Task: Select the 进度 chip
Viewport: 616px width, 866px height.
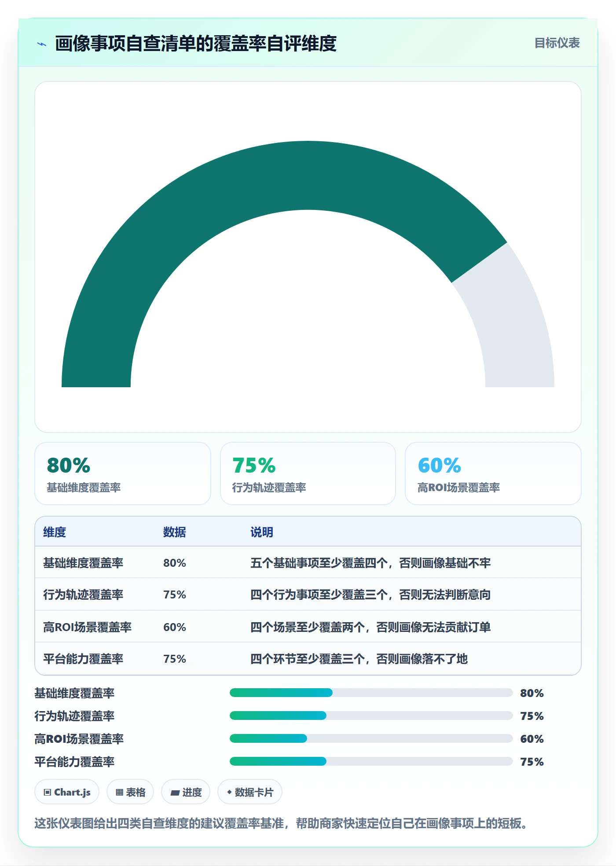Action: pos(186,792)
